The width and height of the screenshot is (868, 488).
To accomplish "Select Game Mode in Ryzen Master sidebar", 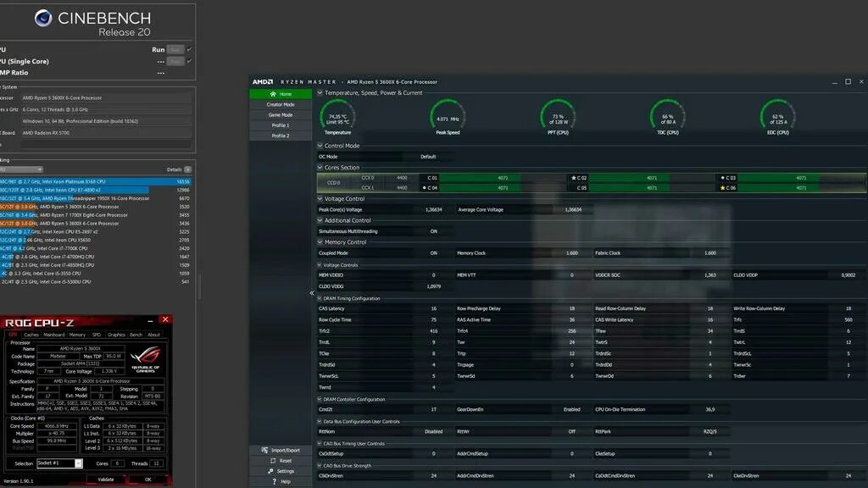I will click(x=281, y=115).
